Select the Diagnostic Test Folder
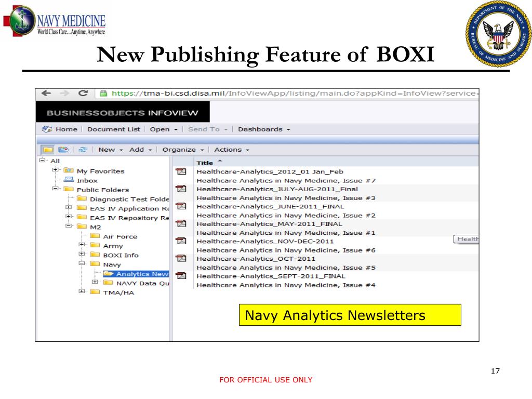532x399 pixels. click(129, 199)
